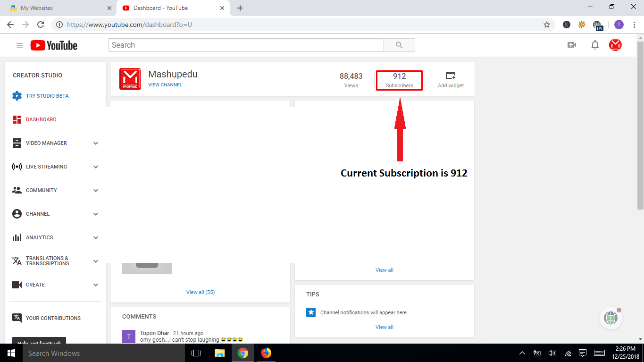
Task: Open the notifications bell
Action: (595, 45)
